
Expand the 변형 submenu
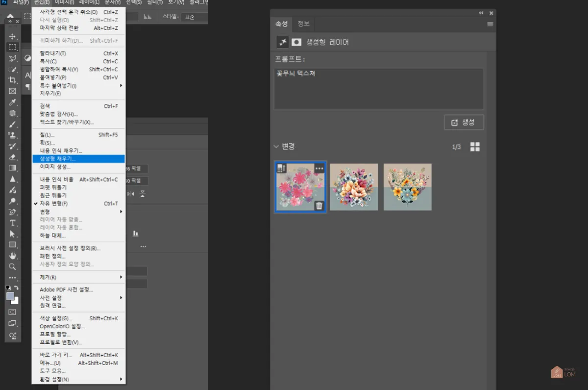click(78, 211)
